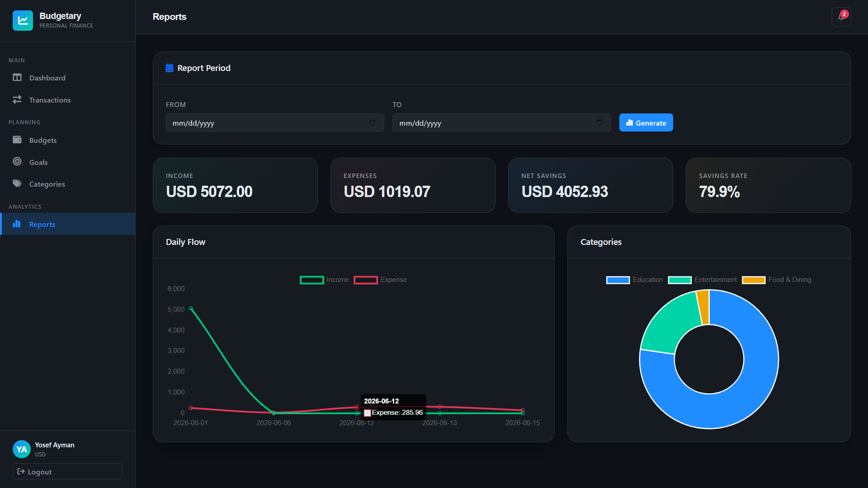
Task: Click the orange Food & Dining donut slice
Action: (703, 307)
